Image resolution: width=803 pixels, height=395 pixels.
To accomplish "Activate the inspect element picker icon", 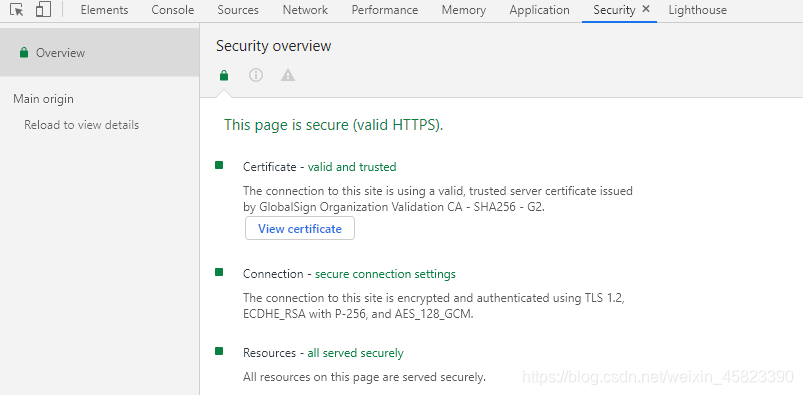I will click(17, 10).
